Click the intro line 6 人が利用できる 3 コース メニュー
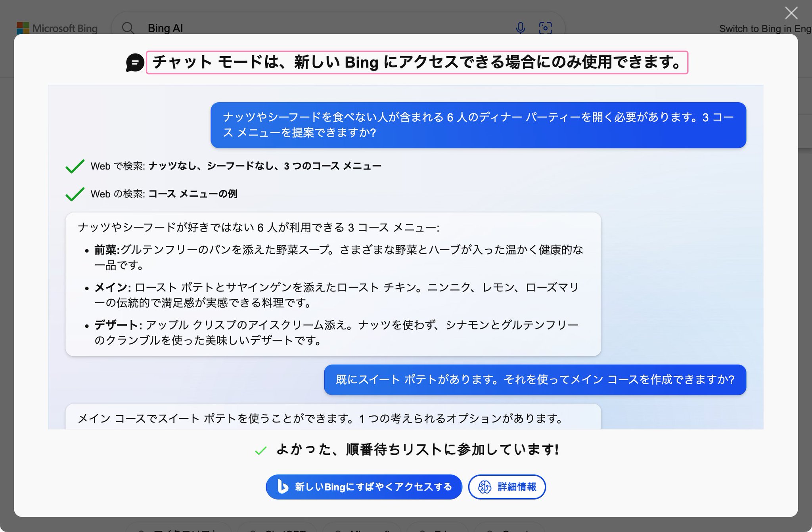The image size is (812, 532). click(x=259, y=228)
